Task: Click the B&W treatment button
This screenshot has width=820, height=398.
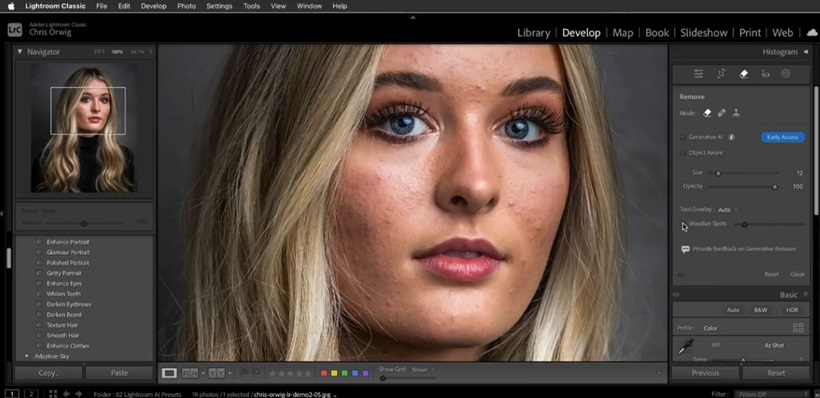Action: point(760,310)
